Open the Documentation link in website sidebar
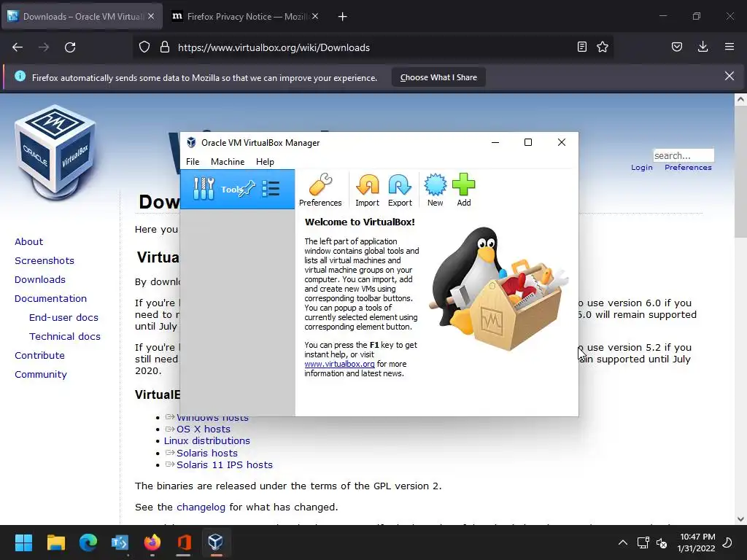Screen dimensions: 747x560 [50, 298]
